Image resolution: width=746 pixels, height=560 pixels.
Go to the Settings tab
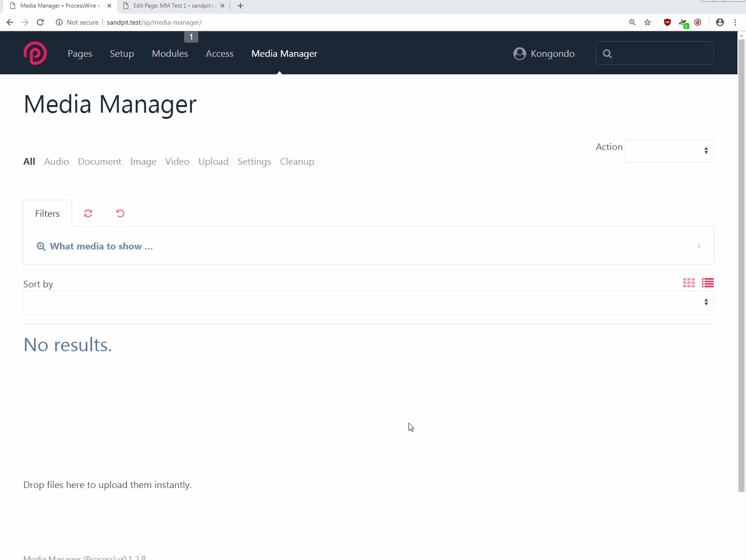point(254,162)
